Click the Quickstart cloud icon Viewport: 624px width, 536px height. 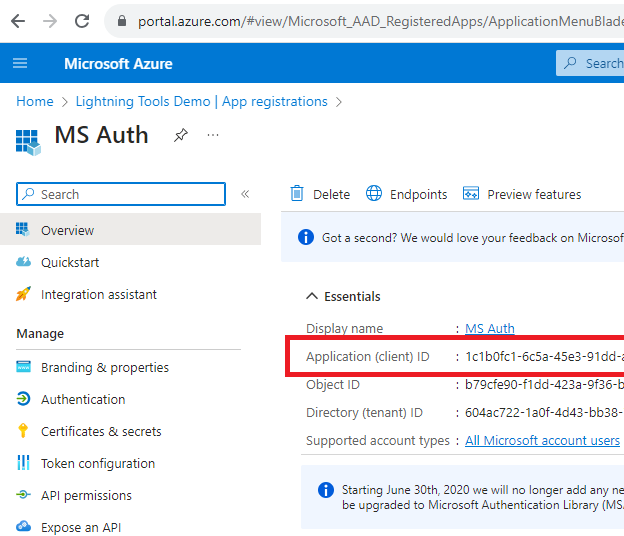[x=23, y=261]
